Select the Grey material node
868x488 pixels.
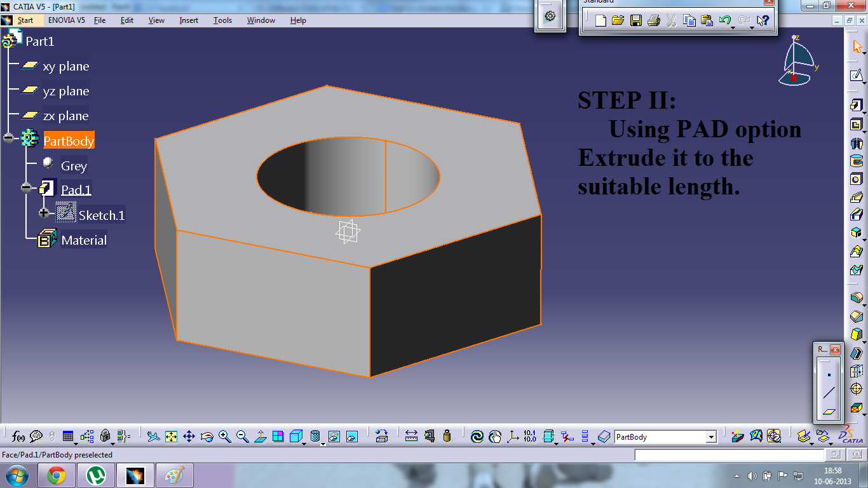pos(74,166)
